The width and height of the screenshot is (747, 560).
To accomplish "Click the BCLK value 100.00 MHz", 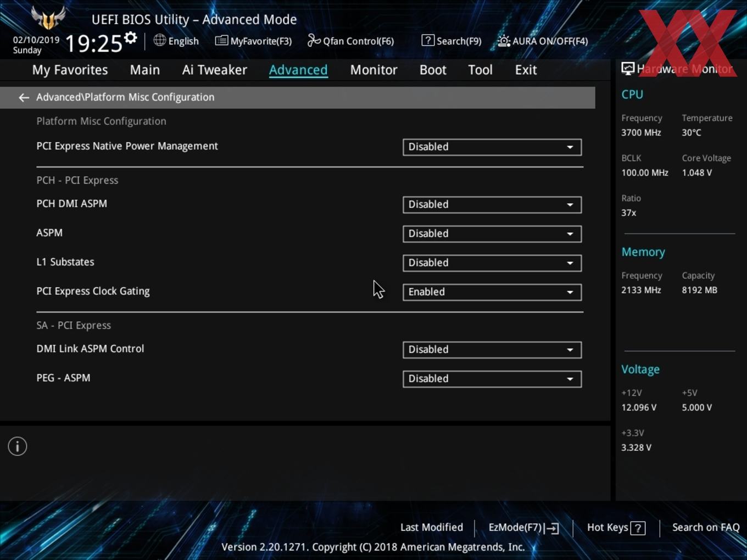I will click(x=645, y=172).
